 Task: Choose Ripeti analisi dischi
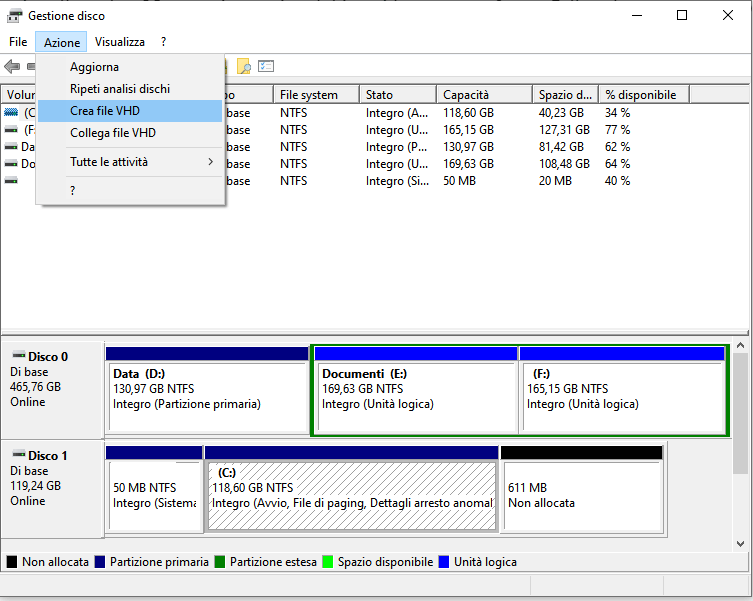[130, 89]
